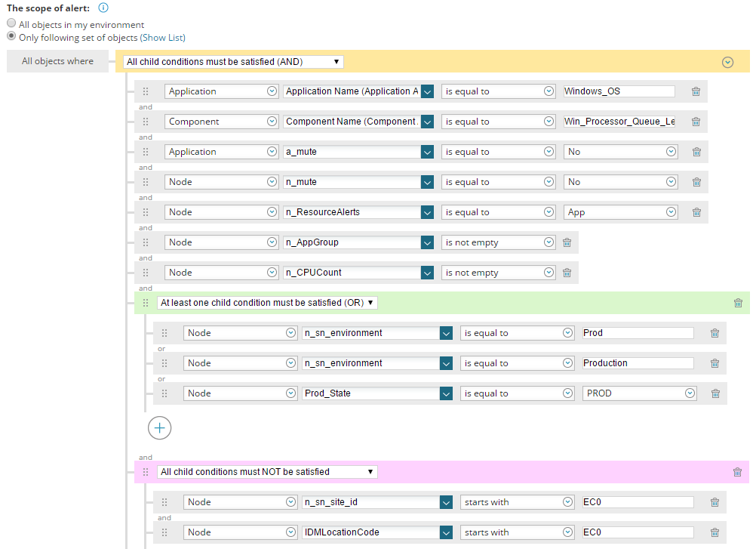This screenshot has height=549, width=756.
Task: Change the n_sn_site_id starts with operator
Action: 517,502
